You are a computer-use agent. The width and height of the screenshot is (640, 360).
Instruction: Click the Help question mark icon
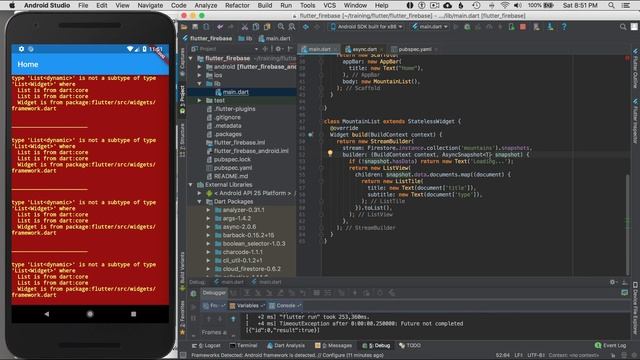pyautogui.click(x=564, y=27)
